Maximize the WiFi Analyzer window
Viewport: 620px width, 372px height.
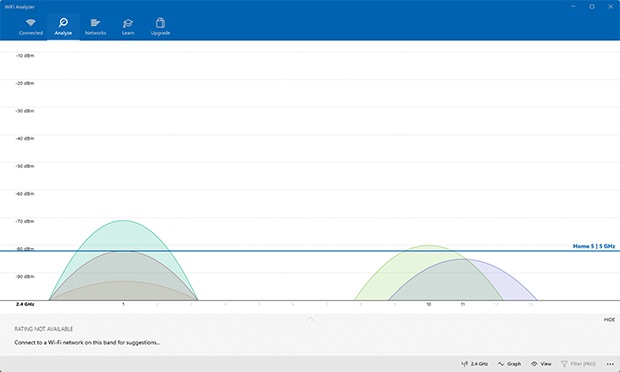click(x=592, y=7)
